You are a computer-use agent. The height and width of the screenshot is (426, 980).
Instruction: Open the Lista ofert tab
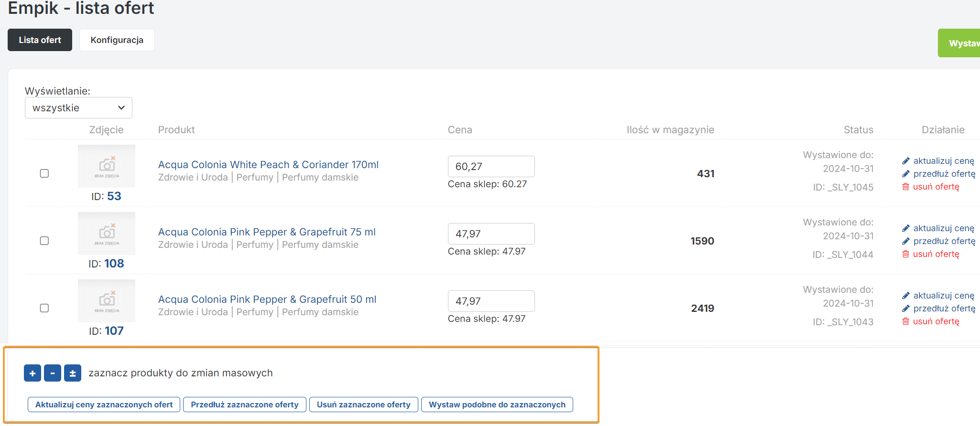point(40,40)
